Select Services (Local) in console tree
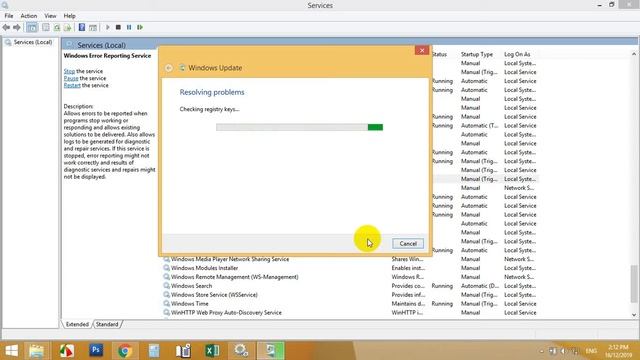This screenshot has height=360, width=640. click(x=33, y=42)
